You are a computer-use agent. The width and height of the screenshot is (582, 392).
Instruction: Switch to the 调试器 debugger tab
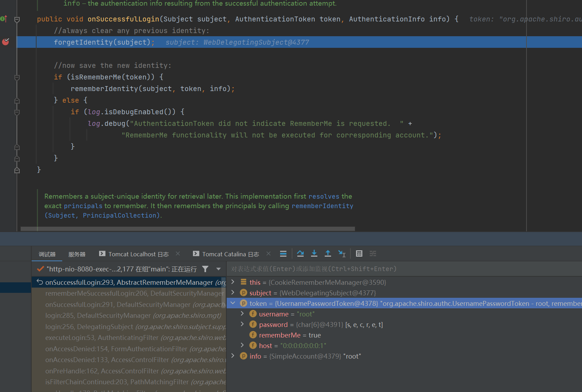tap(47, 254)
